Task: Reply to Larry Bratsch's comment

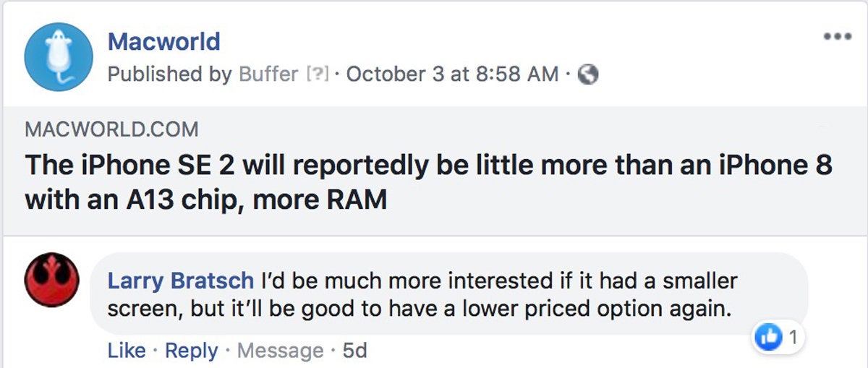Action: tap(192, 351)
